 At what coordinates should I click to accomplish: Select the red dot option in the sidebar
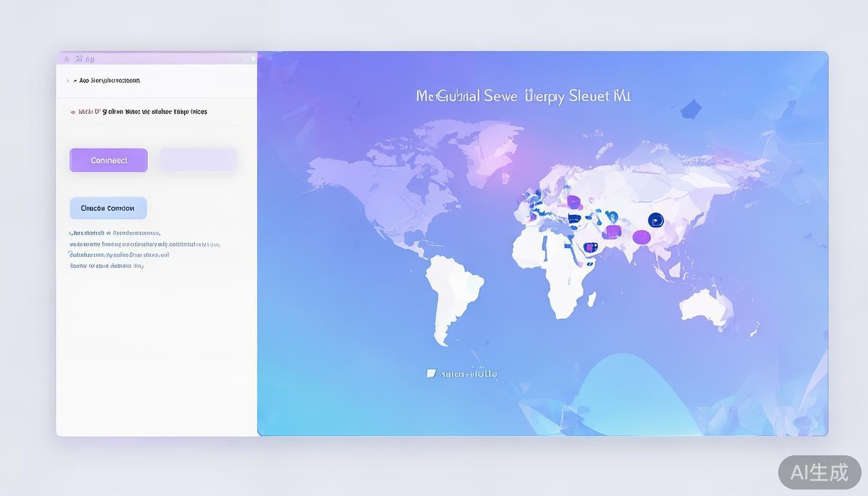[x=73, y=112]
